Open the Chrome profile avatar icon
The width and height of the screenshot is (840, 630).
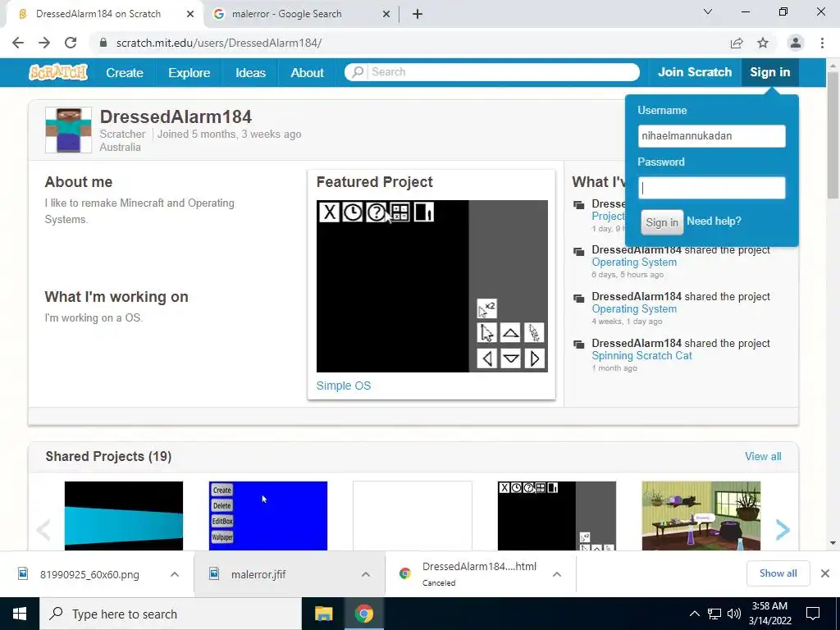pyautogui.click(x=796, y=43)
